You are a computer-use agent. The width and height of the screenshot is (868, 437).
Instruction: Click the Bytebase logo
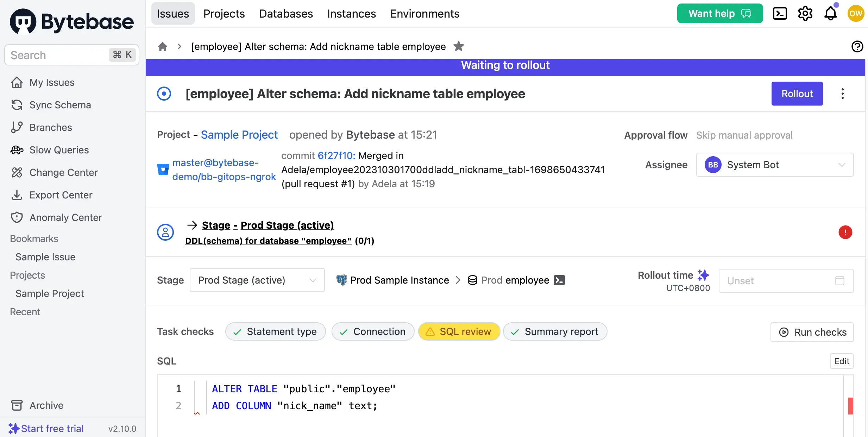click(72, 22)
